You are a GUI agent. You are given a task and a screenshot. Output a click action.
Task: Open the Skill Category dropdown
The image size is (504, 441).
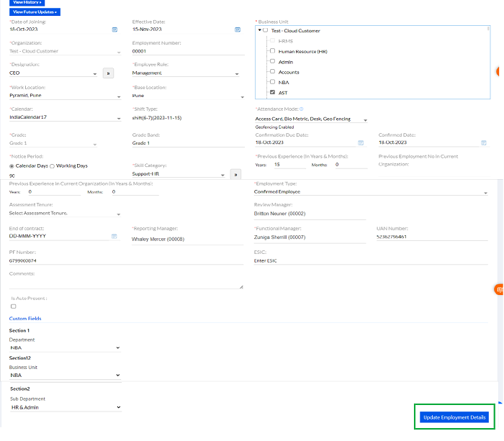[179, 174]
